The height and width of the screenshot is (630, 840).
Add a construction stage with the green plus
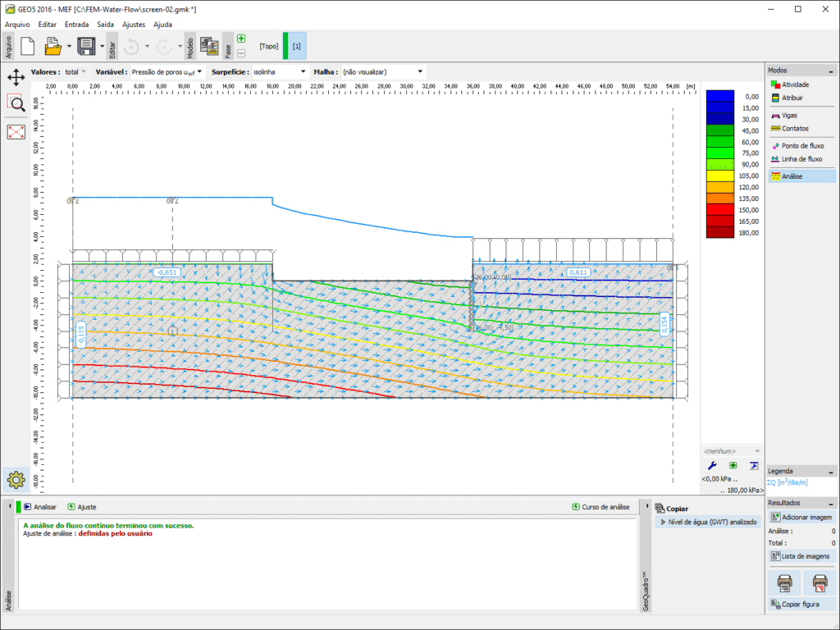(x=241, y=39)
